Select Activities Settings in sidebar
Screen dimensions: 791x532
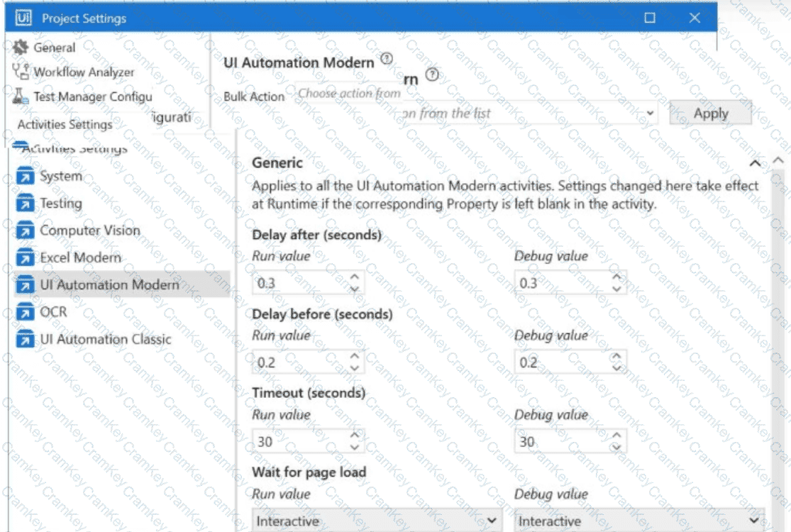click(x=65, y=124)
